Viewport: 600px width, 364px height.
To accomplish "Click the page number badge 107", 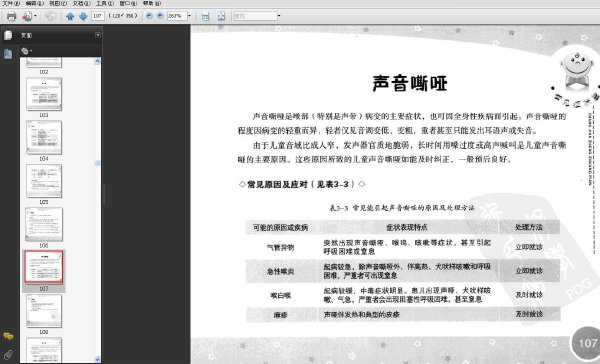I will click(x=587, y=343).
